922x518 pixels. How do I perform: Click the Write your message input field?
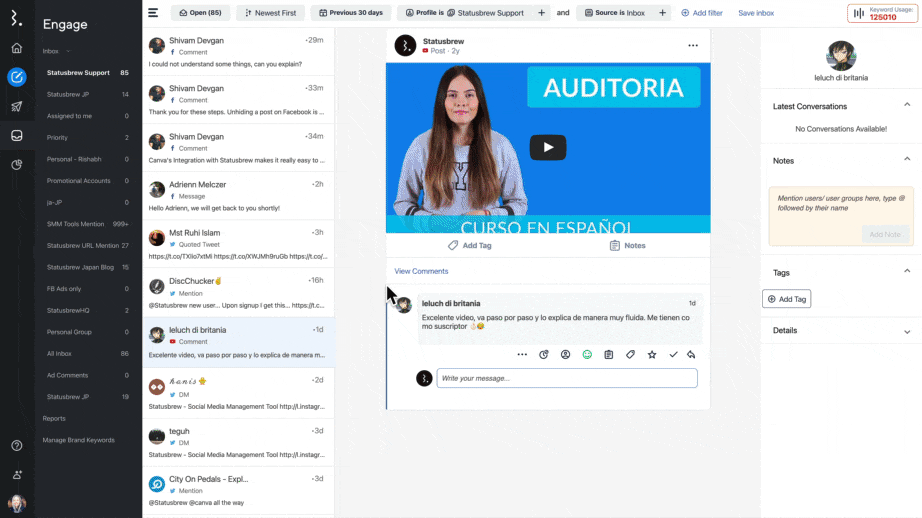(x=566, y=378)
